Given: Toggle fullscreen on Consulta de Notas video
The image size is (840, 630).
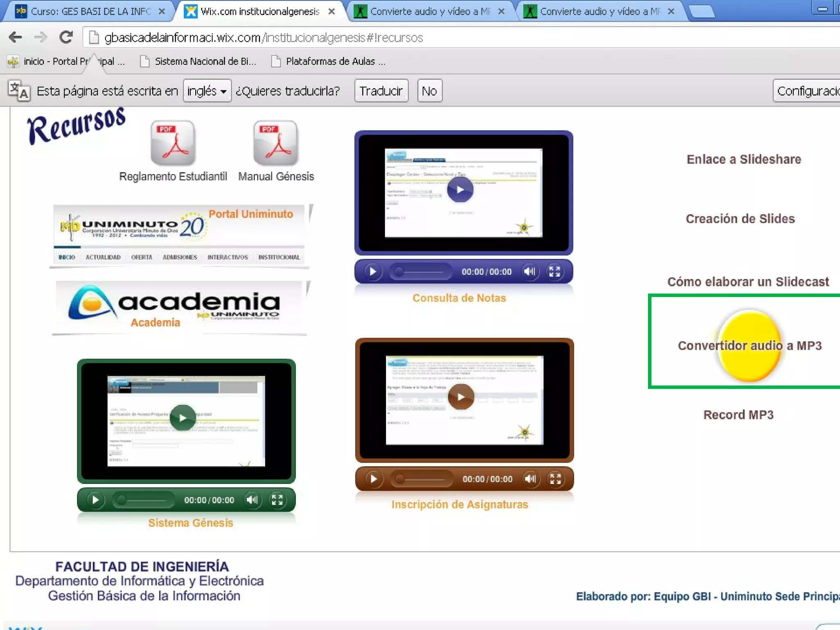Looking at the screenshot, I should [555, 272].
